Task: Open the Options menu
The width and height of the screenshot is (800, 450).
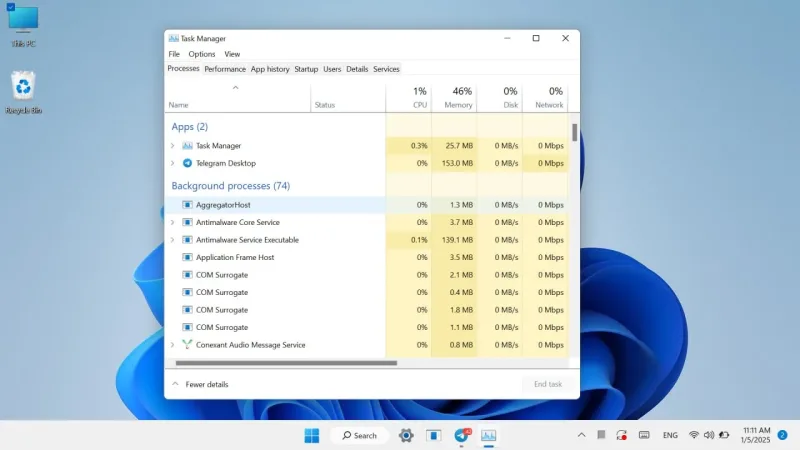Action: pos(202,54)
